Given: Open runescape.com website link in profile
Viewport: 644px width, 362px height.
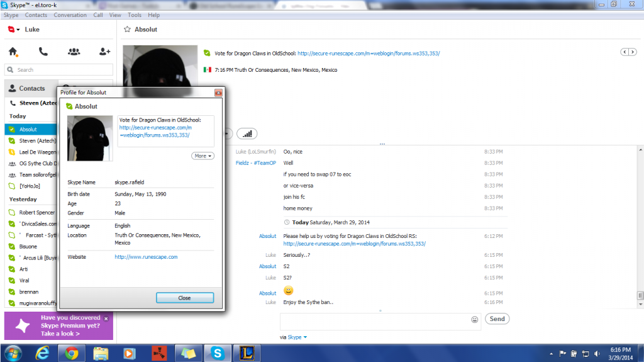Looking at the screenshot, I should [146, 257].
